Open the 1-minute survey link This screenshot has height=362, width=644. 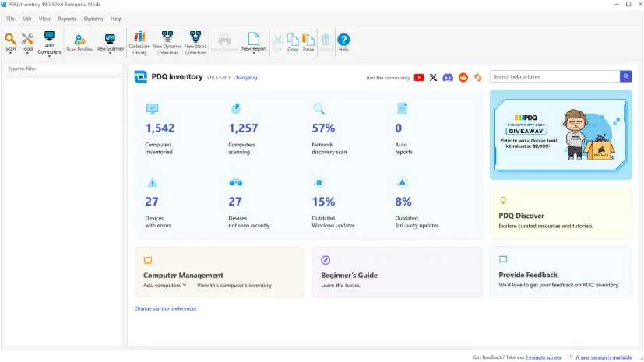(x=544, y=357)
